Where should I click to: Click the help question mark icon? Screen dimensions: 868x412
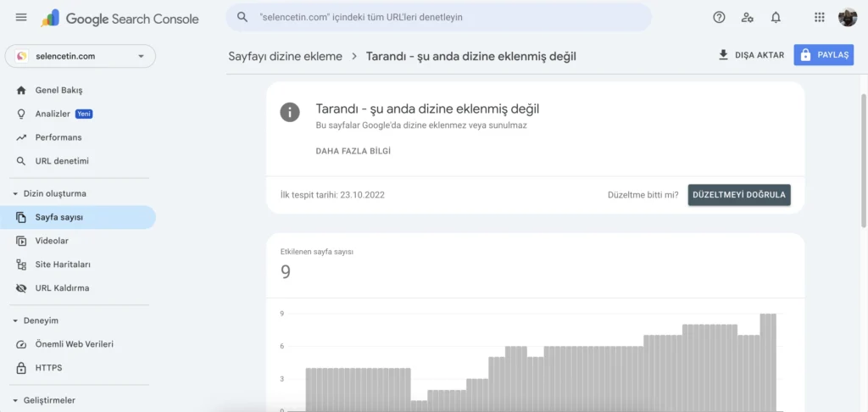[x=719, y=17]
